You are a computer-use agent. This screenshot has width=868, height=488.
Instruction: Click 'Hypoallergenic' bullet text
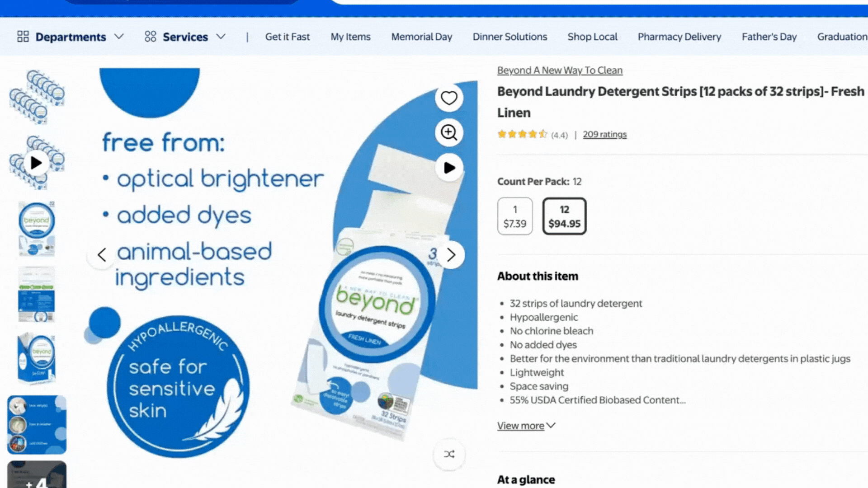click(544, 317)
